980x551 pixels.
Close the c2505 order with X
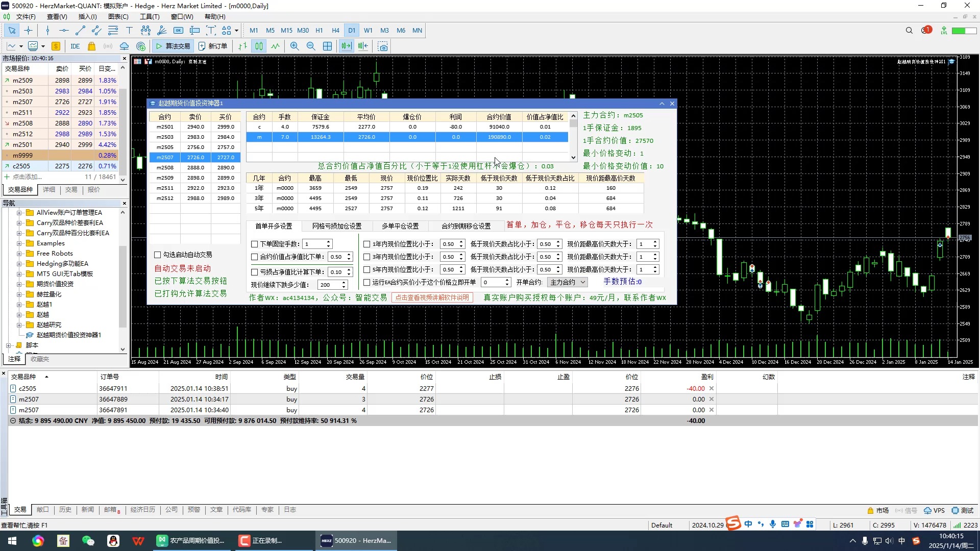point(712,389)
